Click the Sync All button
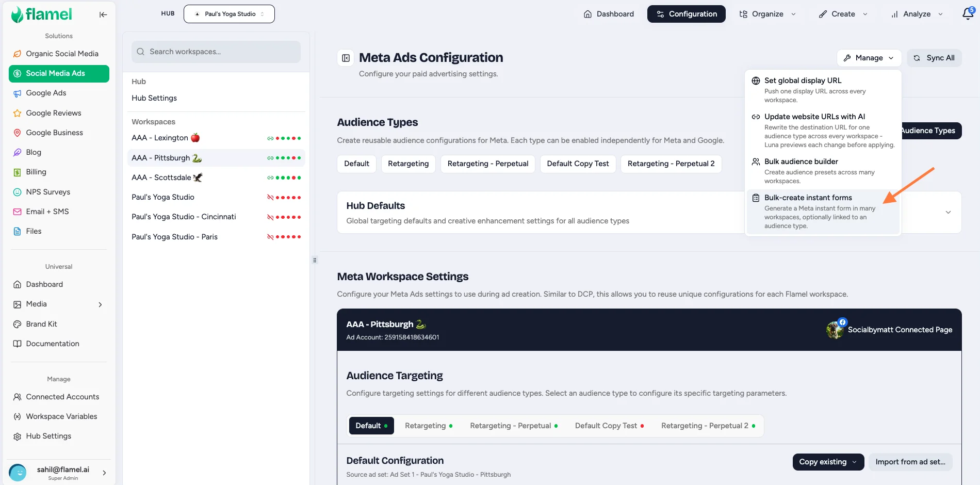 click(934, 58)
